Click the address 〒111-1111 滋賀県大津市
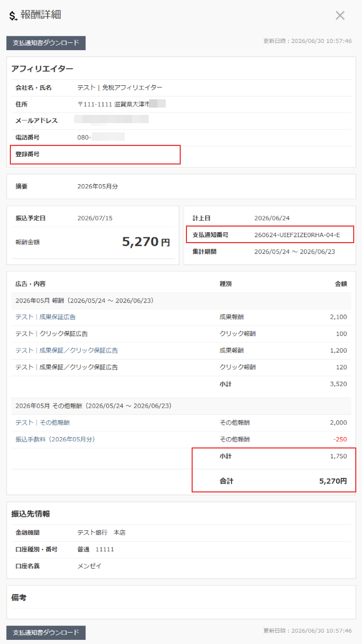This screenshot has height=644, width=362. (x=113, y=104)
